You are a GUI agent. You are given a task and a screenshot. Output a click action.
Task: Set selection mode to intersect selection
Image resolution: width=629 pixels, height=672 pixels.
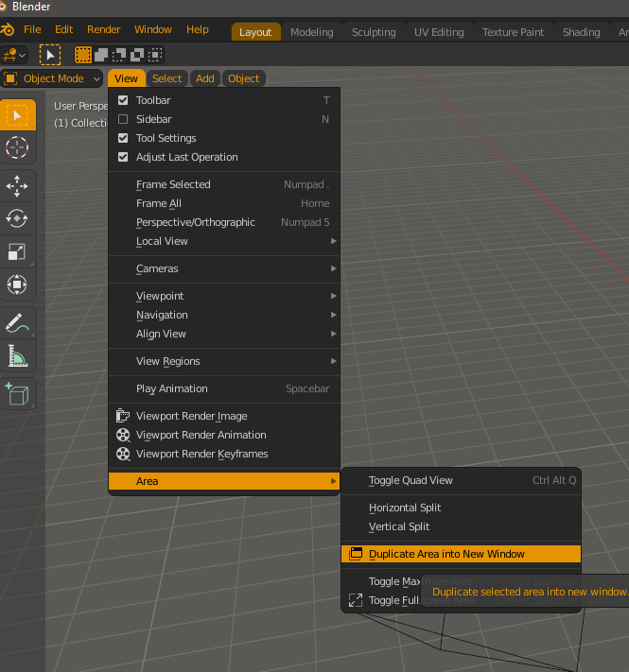(155, 55)
